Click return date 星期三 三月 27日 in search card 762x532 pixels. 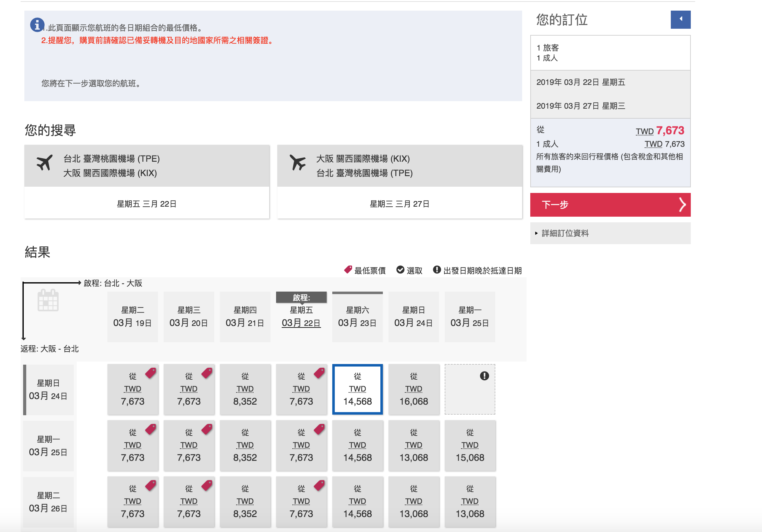[400, 204]
